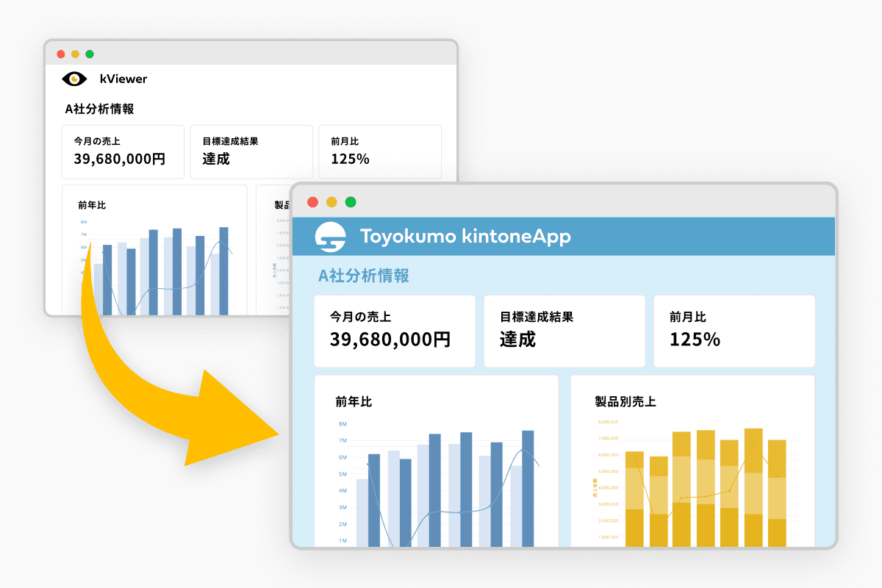Select the black A社分析情報 heading in kViewer window

point(99,109)
